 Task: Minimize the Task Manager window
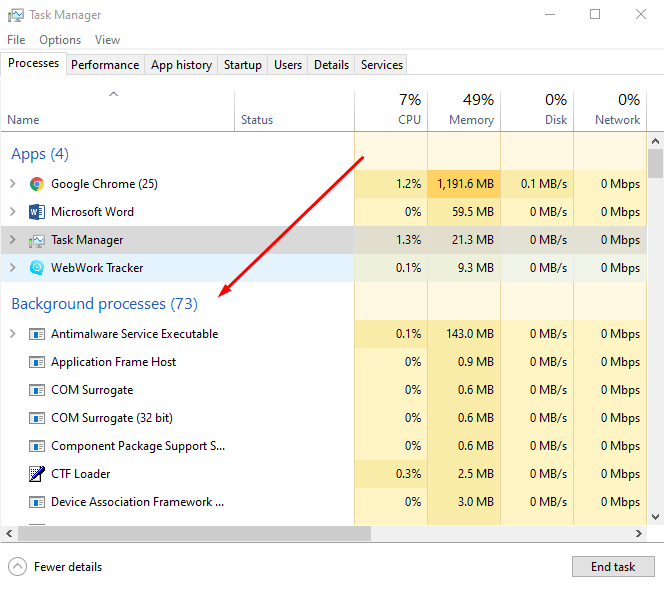click(550, 14)
